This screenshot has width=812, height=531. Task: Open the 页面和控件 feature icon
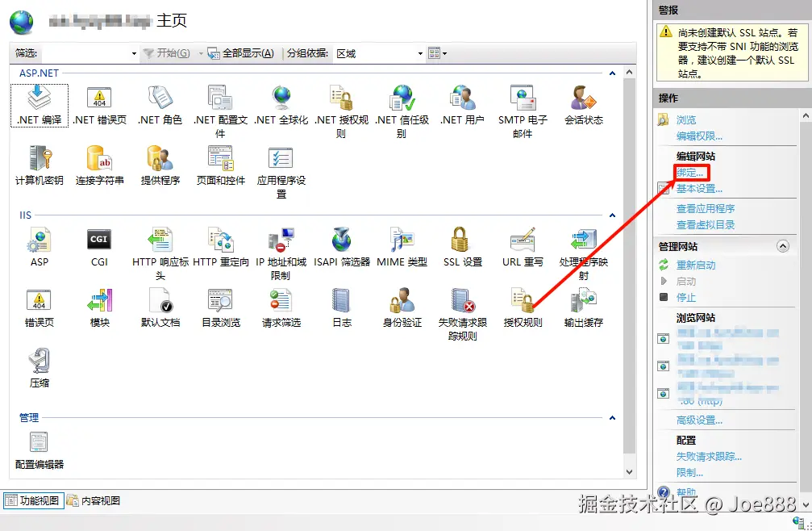221,158
